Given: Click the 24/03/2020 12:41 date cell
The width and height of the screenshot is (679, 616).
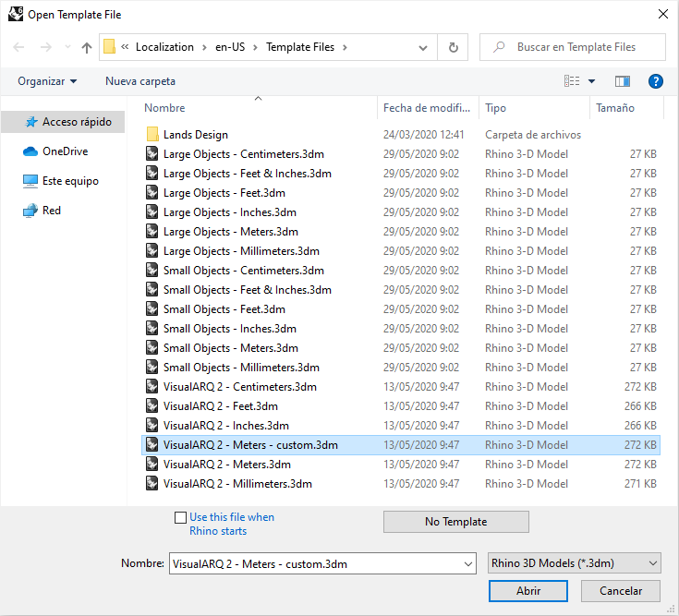Looking at the screenshot, I should click(x=423, y=135).
